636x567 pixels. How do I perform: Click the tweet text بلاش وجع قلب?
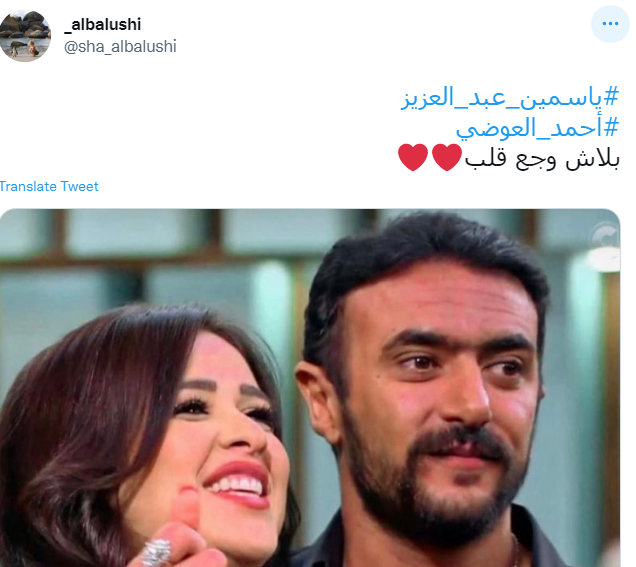pos(542,159)
